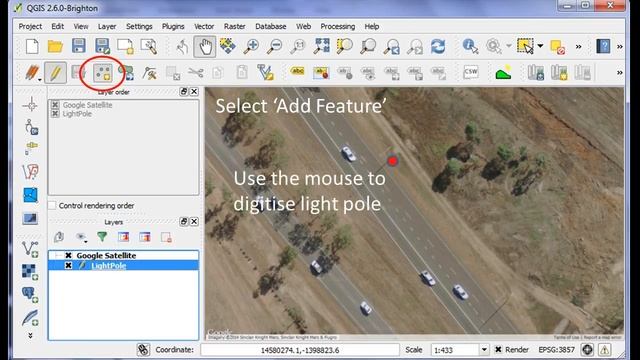The height and width of the screenshot is (360, 640).
Task: Click the Coordinate input field
Action: (300, 350)
